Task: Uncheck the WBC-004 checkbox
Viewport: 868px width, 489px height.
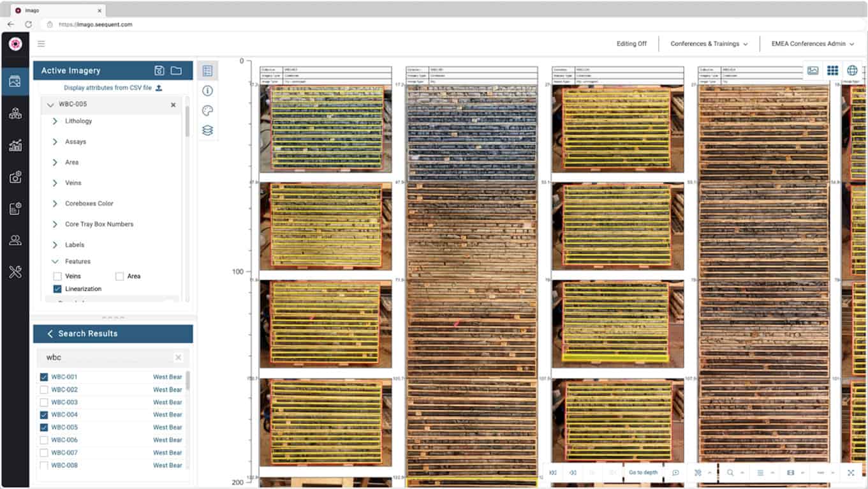Action: pyautogui.click(x=44, y=415)
